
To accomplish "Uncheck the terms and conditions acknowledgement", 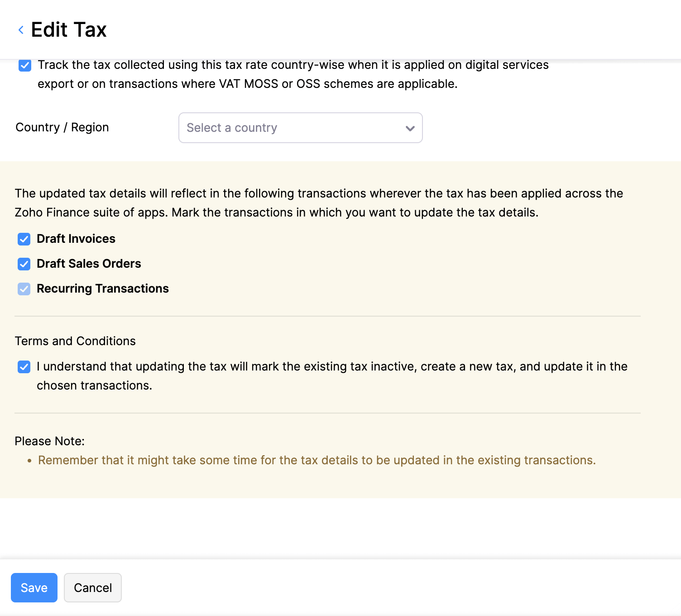I will coord(24,366).
